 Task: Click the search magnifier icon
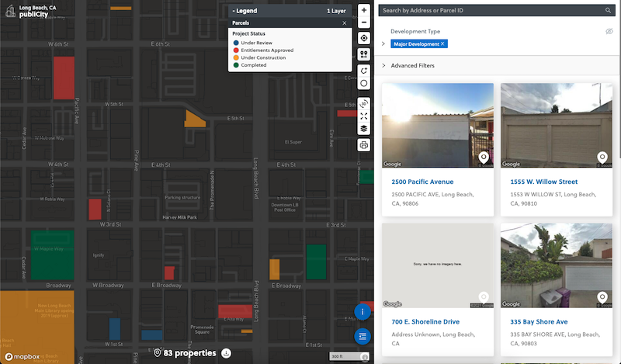[x=608, y=10]
